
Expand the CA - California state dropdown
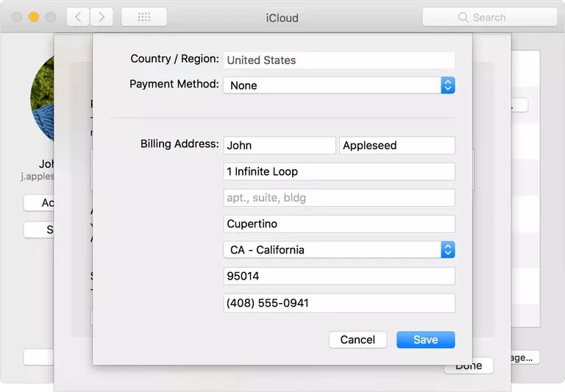338,250
